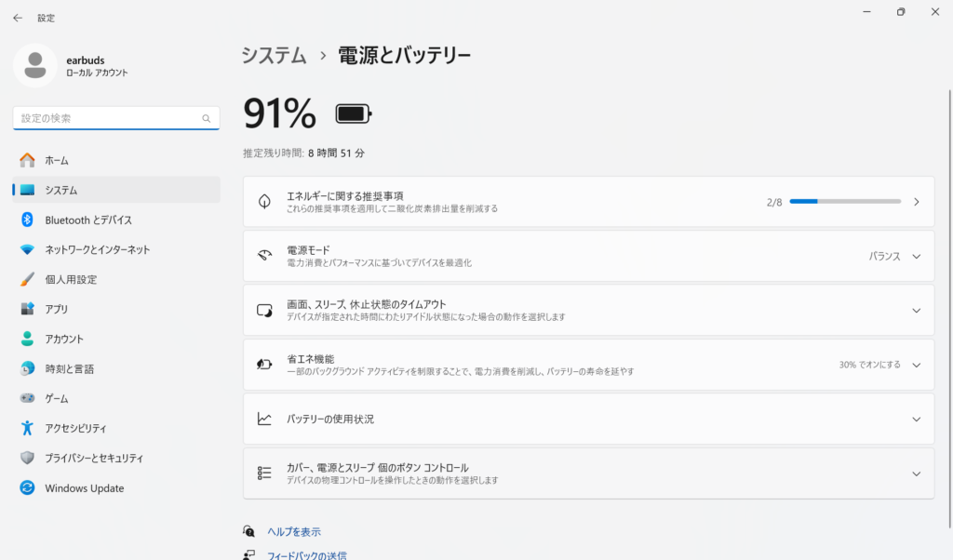The image size is (953, 560).
Task: Click the 設定の検索 search field
Action: [x=107, y=118]
